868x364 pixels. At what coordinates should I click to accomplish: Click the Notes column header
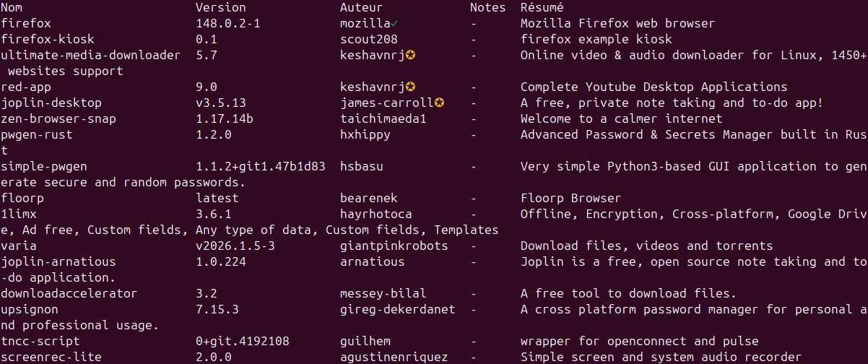tap(487, 7)
